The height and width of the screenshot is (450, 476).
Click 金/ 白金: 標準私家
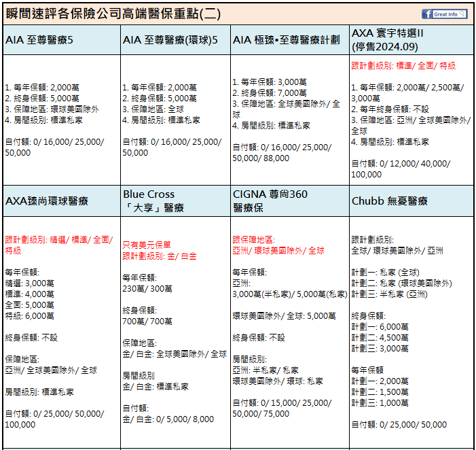click(x=155, y=387)
